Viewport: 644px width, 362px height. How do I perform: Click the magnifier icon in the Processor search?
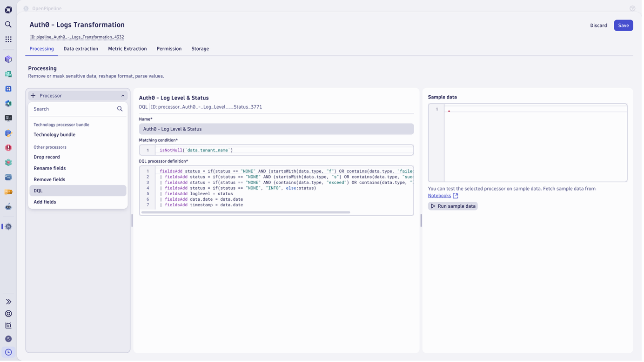tap(120, 108)
